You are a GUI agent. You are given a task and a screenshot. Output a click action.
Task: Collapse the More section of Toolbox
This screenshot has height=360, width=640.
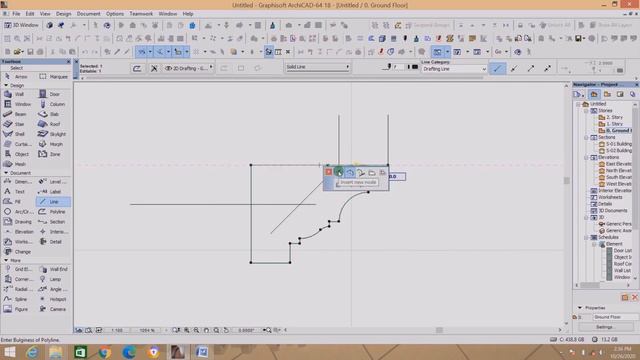pos(6,260)
